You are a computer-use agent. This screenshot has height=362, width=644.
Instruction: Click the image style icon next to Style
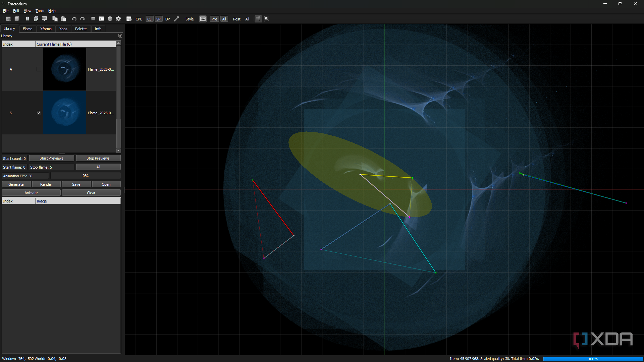[x=203, y=19]
